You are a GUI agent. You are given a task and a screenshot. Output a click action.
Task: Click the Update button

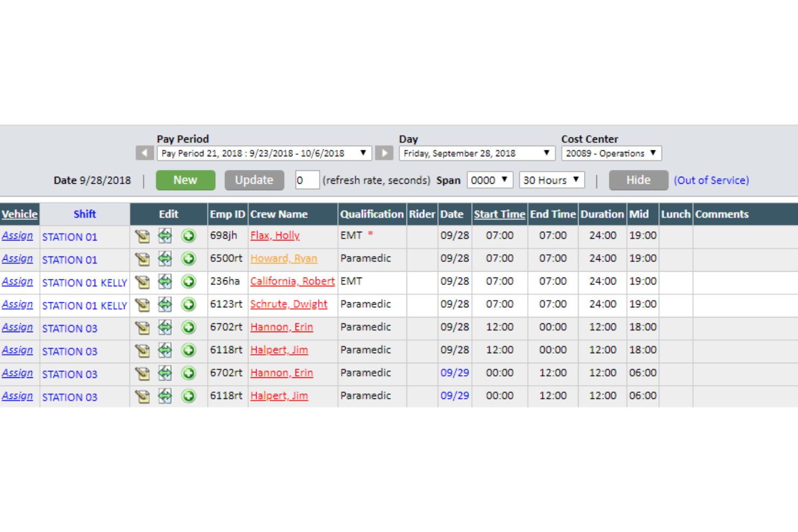[x=254, y=180]
